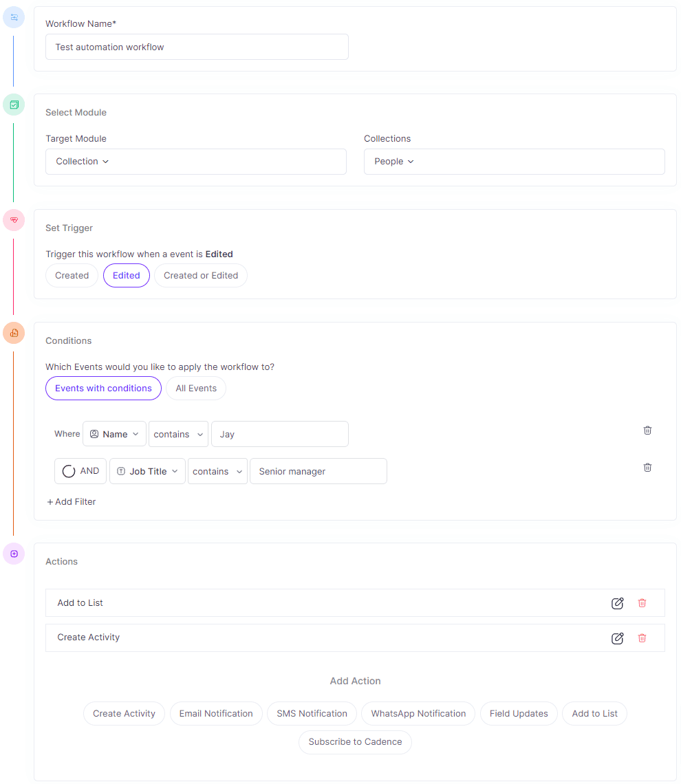The height and width of the screenshot is (784, 681).
Task: Click the Add Filter link
Action: (71, 501)
